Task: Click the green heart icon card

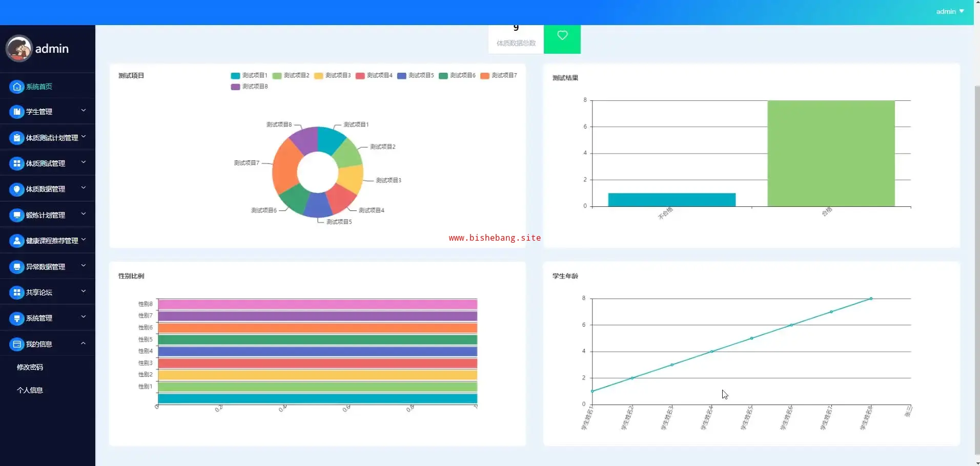Action: 562,37
